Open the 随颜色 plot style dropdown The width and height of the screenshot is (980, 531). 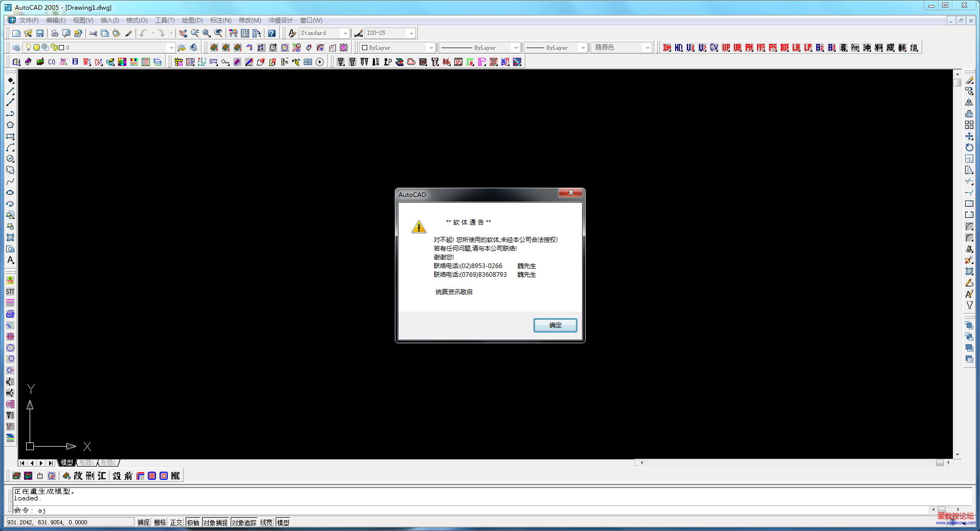point(648,48)
